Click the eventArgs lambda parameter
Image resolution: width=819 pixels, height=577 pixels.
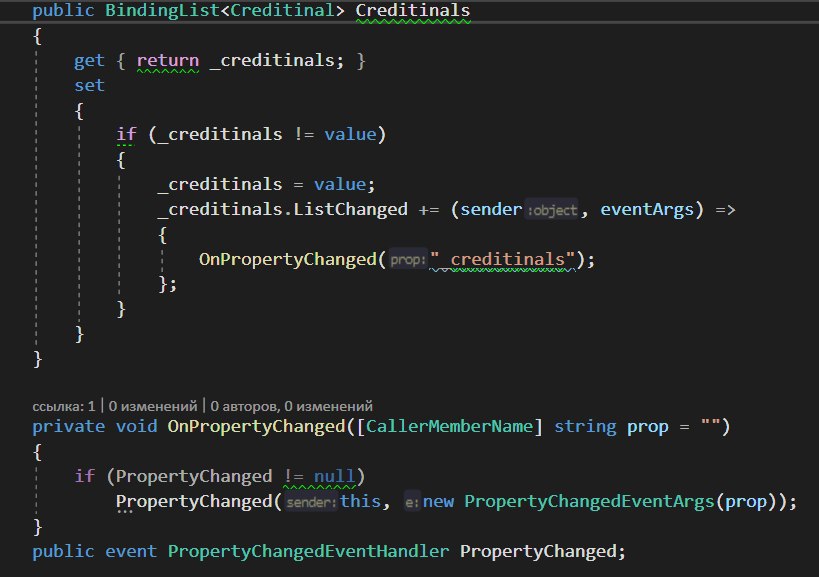[647, 209]
